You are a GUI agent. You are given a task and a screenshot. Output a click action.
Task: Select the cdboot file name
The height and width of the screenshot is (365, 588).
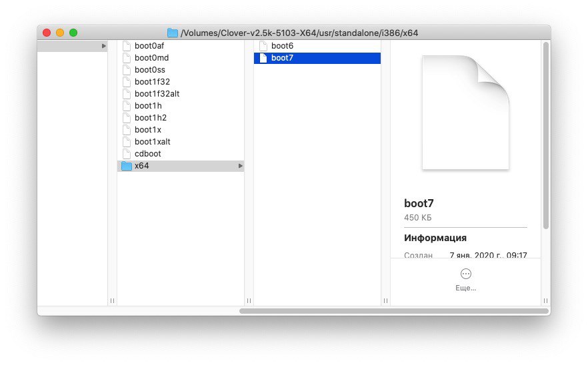(148, 154)
